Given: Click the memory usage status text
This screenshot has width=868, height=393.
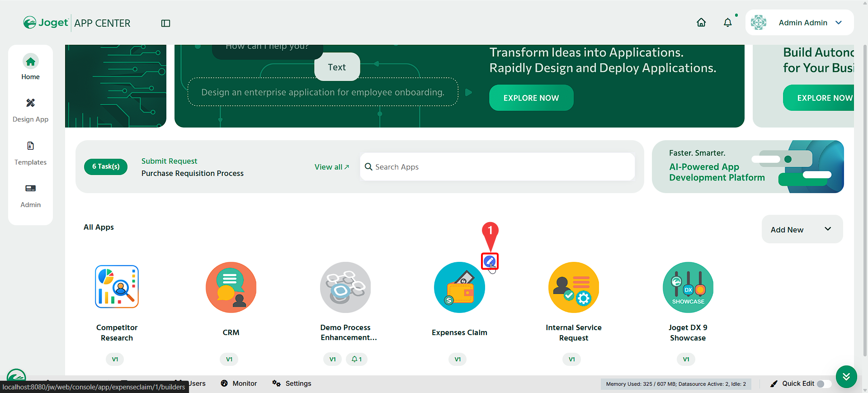Looking at the screenshot, I should 676,384.
